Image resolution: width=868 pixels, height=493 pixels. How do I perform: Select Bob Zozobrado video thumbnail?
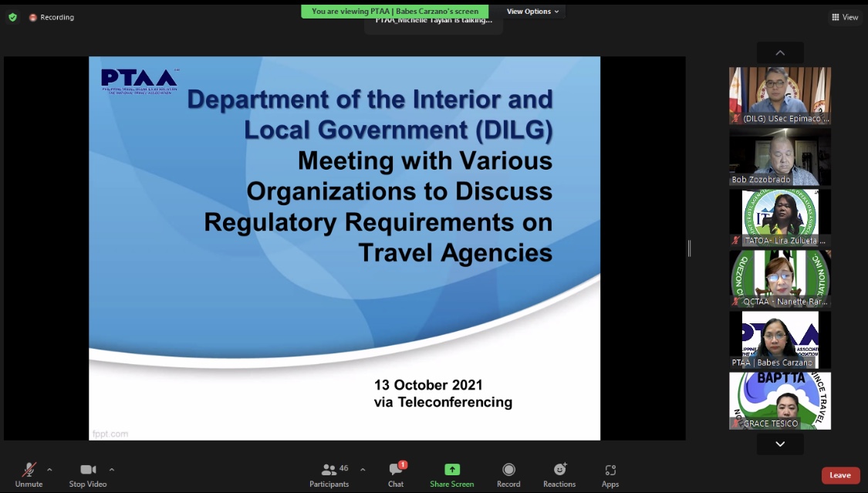pyautogui.click(x=780, y=157)
